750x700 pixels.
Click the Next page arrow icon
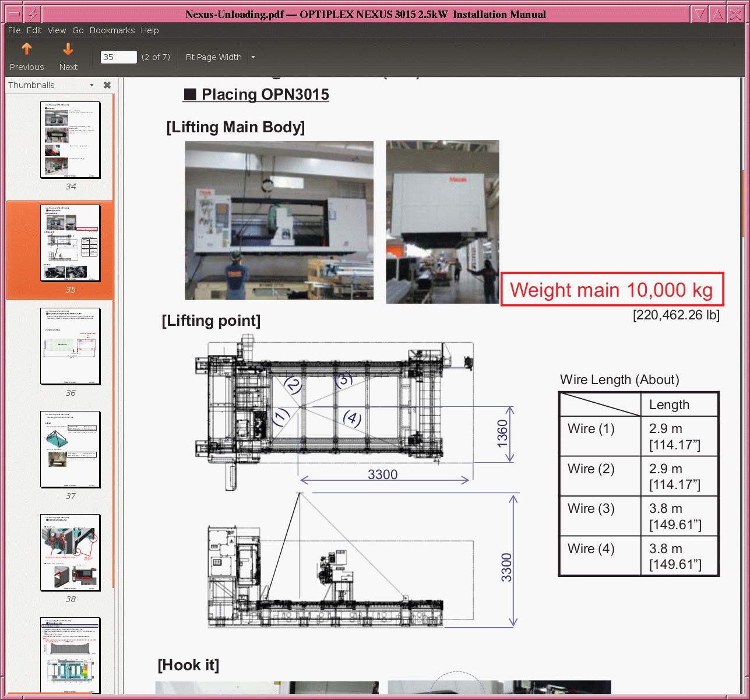pos(68,50)
